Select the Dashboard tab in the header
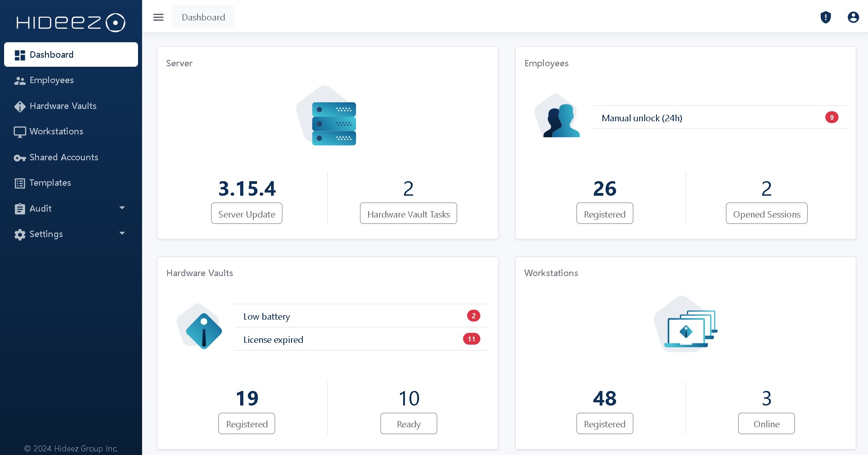The height and width of the screenshot is (455, 868). (x=203, y=17)
